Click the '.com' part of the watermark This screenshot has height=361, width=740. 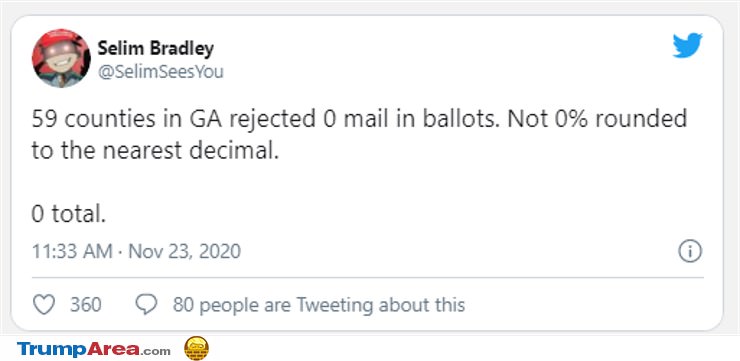point(156,351)
